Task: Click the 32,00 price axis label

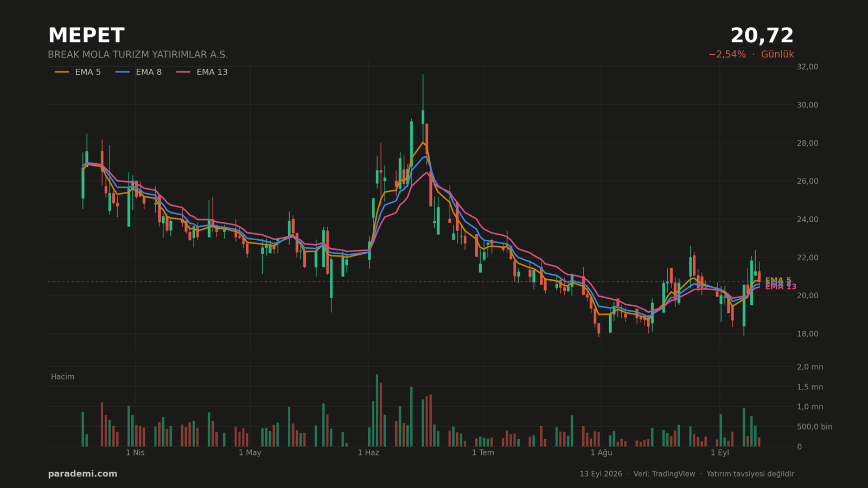Action: pyautogui.click(x=807, y=67)
